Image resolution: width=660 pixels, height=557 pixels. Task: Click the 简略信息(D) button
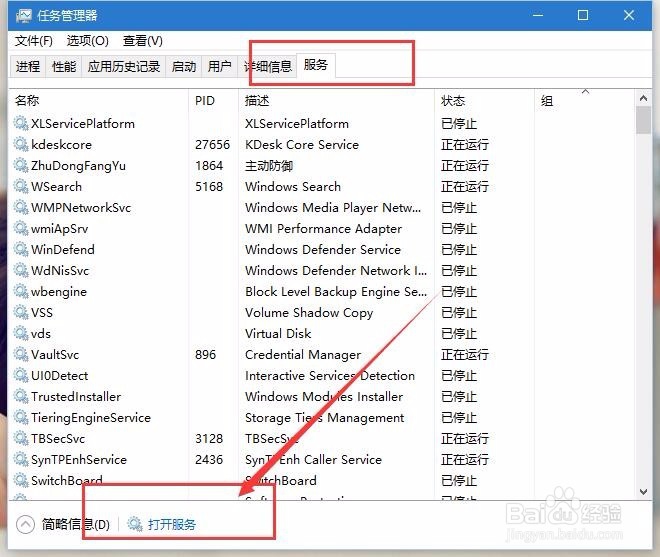(x=76, y=525)
